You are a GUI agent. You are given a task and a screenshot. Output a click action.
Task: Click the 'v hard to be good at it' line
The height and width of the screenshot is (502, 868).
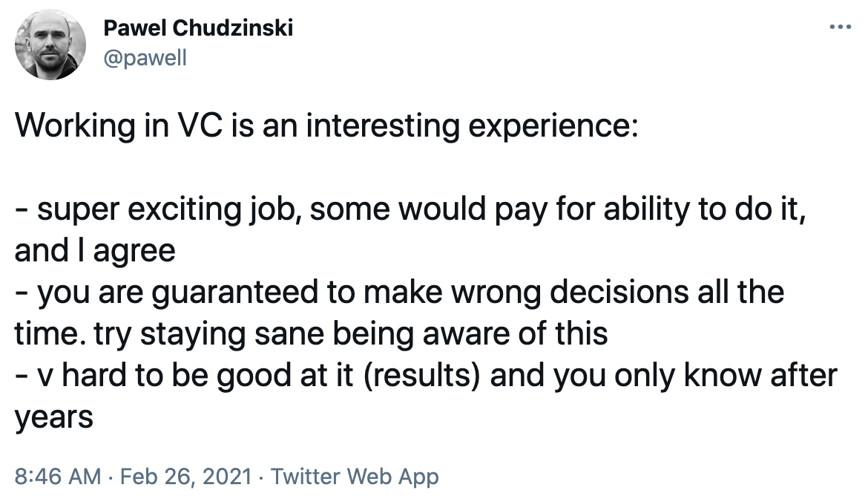coord(426,376)
